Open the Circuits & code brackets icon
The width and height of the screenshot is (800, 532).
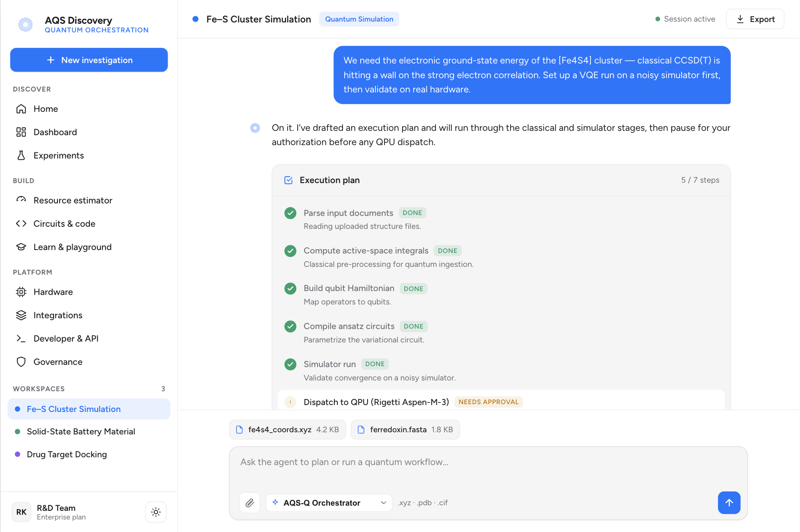point(21,224)
